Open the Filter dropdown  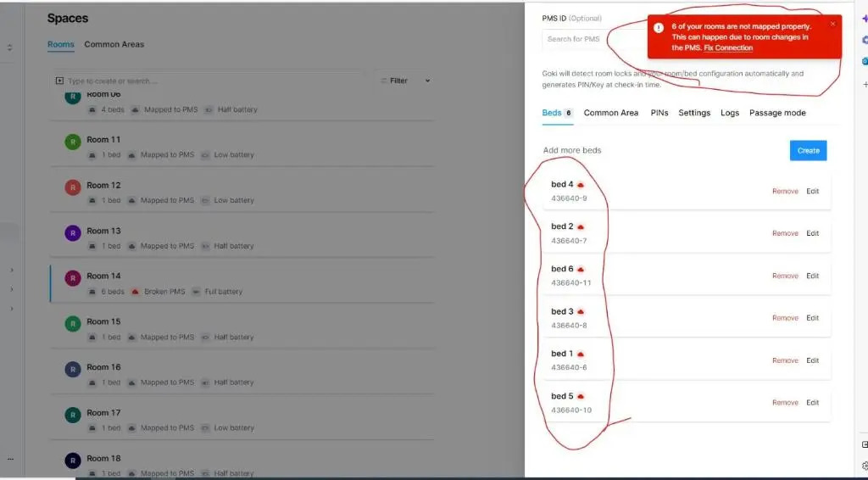coord(405,81)
